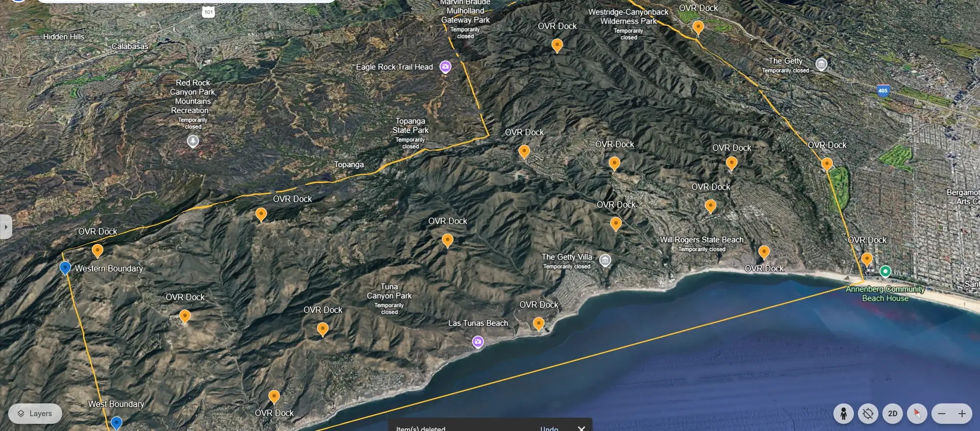Click Undo in the deleted notification
Image resolution: width=980 pixels, height=431 pixels.
pos(549,428)
